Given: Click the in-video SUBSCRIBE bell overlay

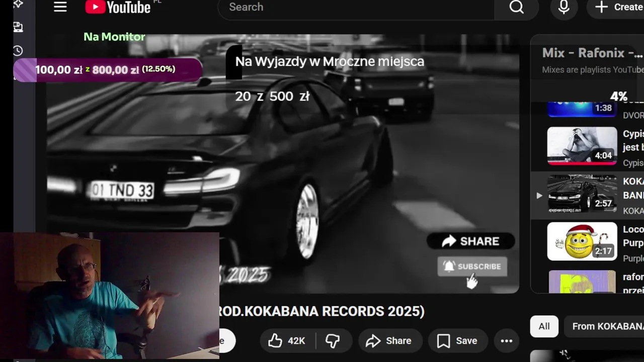Looking at the screenshot, I should tap(472, 266).
